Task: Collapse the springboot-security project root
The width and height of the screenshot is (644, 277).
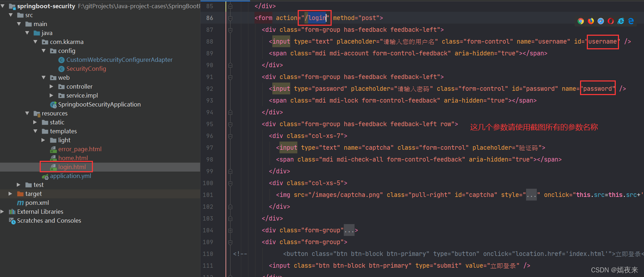Action: [x=3, y=6]
